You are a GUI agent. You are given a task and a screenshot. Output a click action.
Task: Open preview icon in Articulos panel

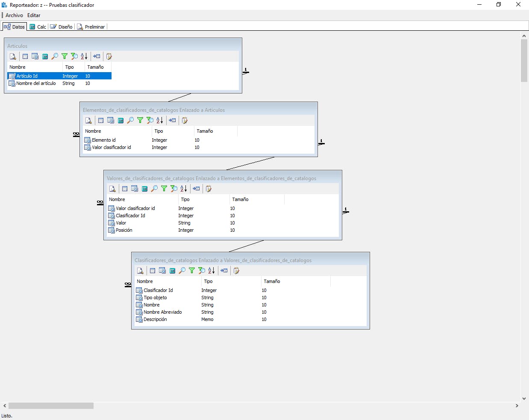[x=13, y=56]
